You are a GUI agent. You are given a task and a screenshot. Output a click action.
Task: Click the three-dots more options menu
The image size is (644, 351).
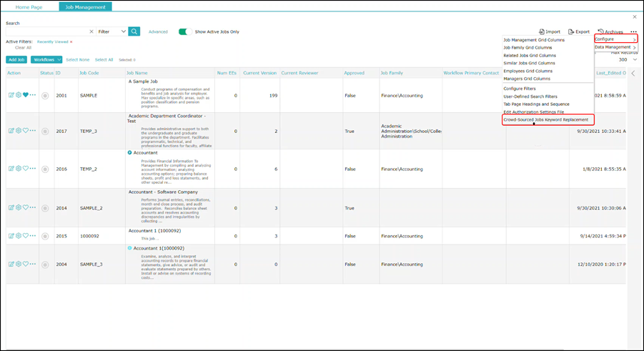[x=633, y=31]
